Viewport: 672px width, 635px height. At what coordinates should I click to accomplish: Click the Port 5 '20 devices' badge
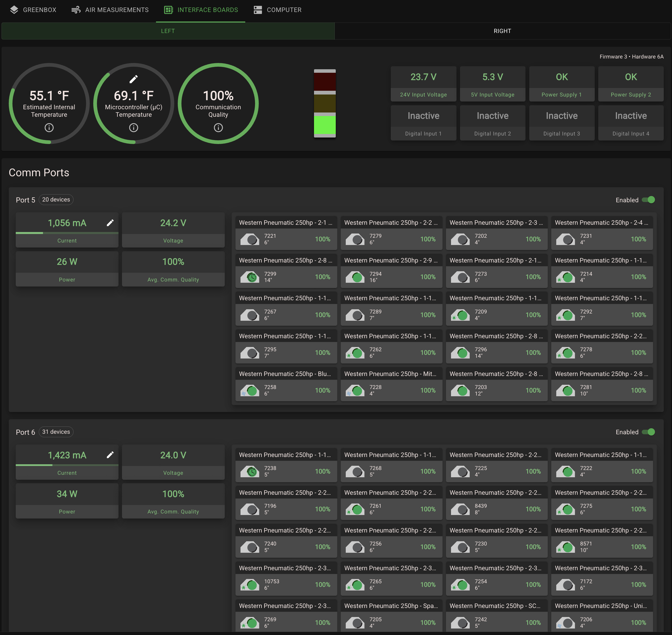point(56,200)
